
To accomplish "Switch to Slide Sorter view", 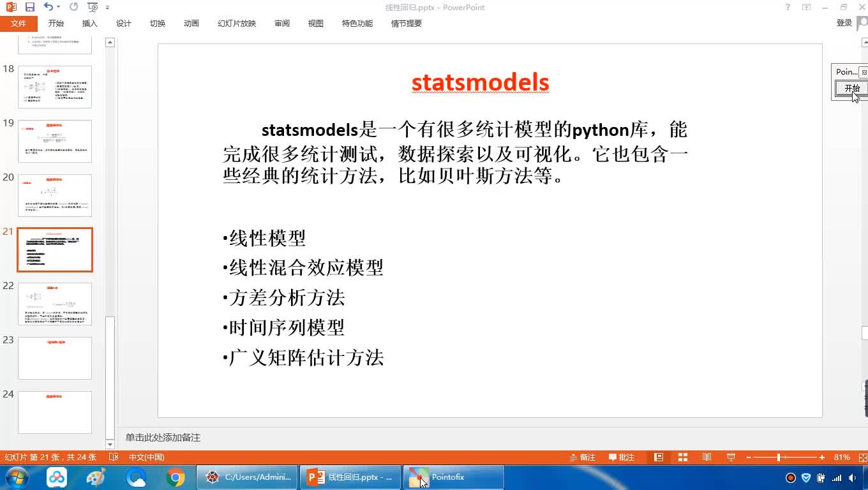I will tap(683, 457).
